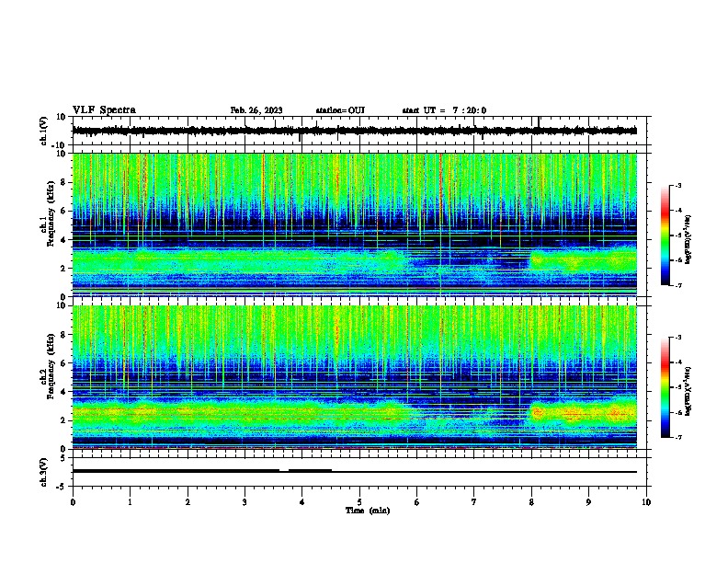Click the "ch.1(V)" waveform axis label
The width and height of the screenshot is (728, 563).
click(x=44, y=131)
